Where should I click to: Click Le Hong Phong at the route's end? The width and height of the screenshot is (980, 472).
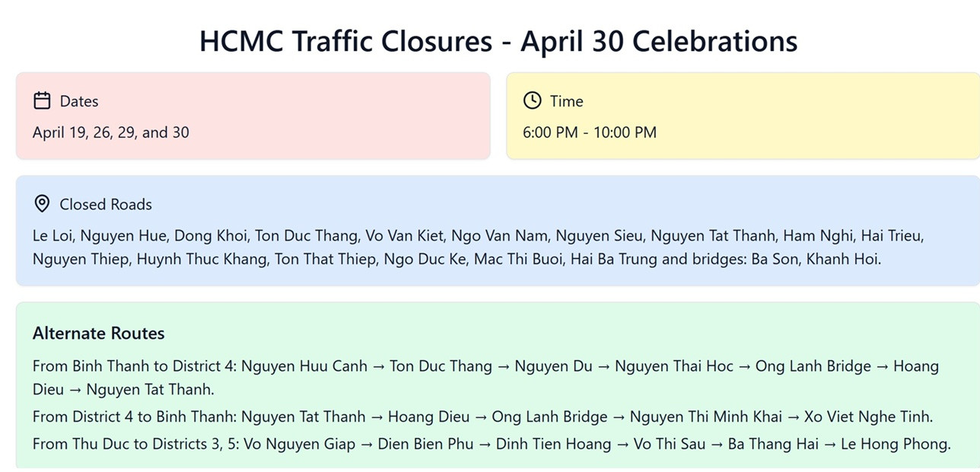point(895,444)
